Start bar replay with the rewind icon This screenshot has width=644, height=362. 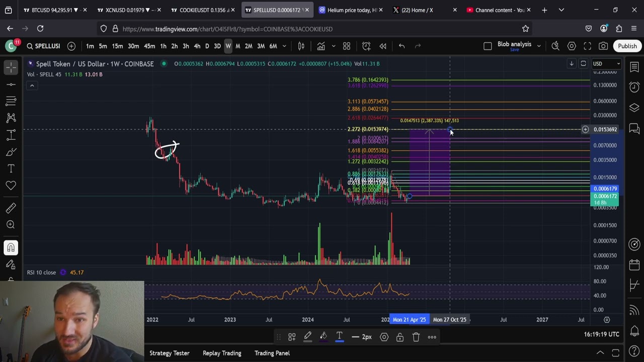tap(383, 46)
